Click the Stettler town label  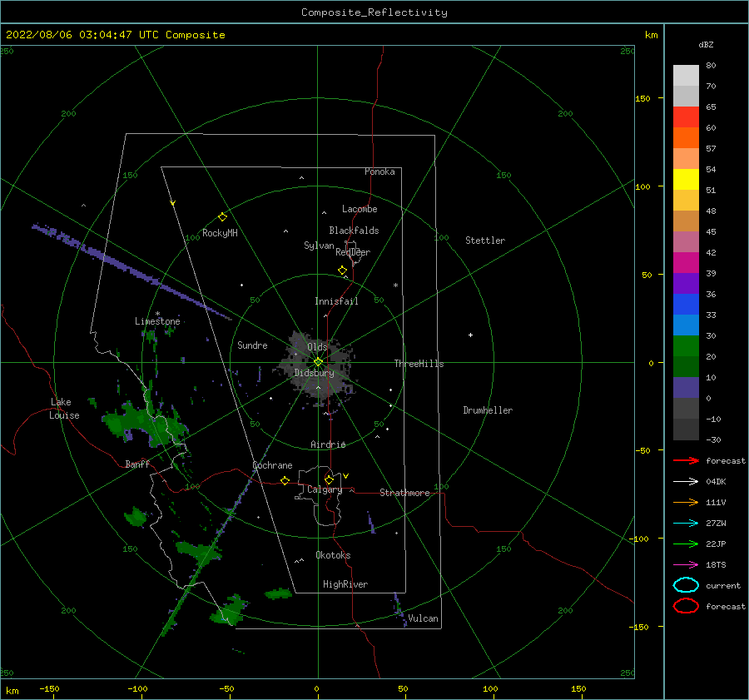[x=485, y=241]
